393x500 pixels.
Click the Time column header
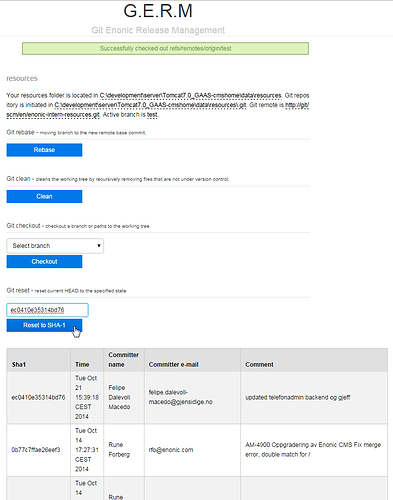82,364
